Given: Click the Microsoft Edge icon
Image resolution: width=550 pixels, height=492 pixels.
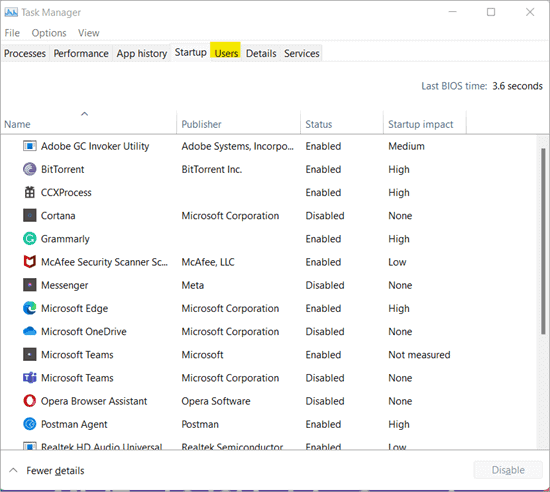Looking at the screenshot, I should point(29,308).
